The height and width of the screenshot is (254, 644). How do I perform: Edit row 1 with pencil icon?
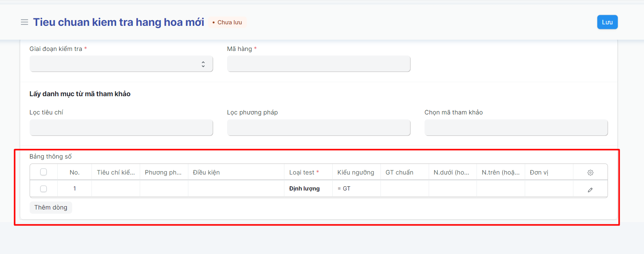pos(590,189)
